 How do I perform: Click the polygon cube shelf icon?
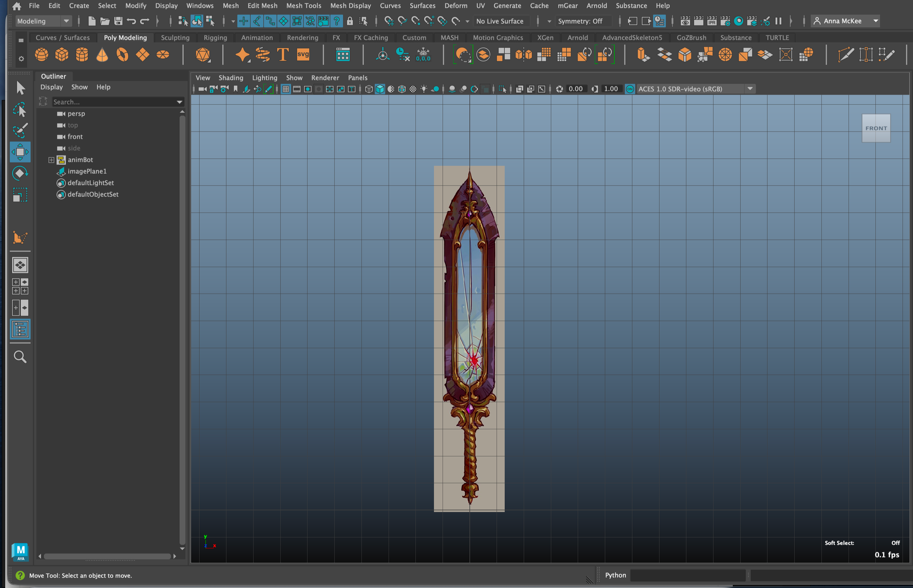click(61, 55)
